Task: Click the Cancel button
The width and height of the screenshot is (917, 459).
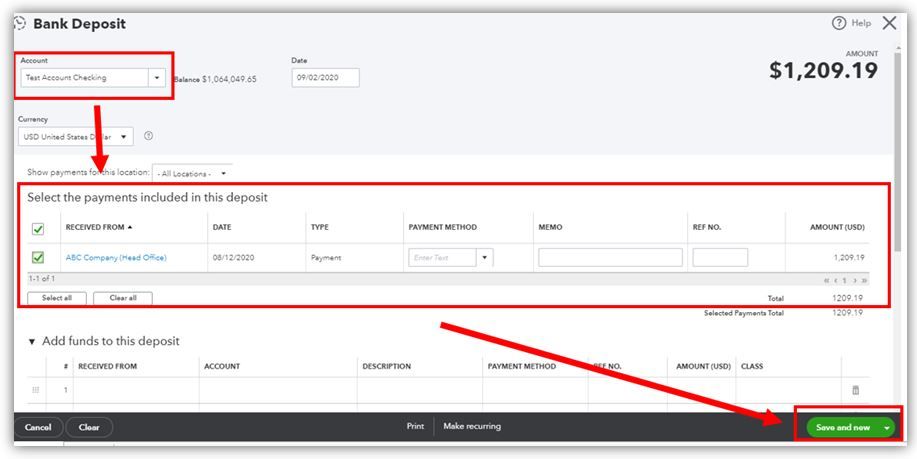Action: pos(38,427)
